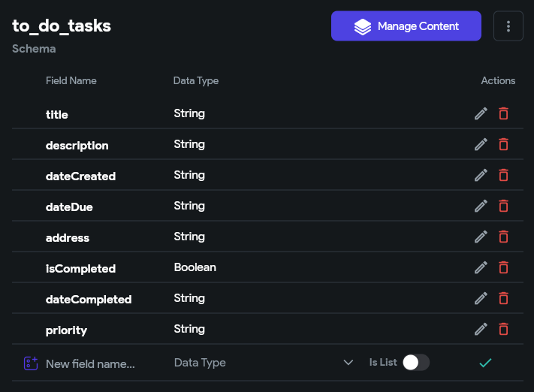This screenshot has height=392, width=534.
Task: Click the Data Type column header
Action: pos(196,80)
